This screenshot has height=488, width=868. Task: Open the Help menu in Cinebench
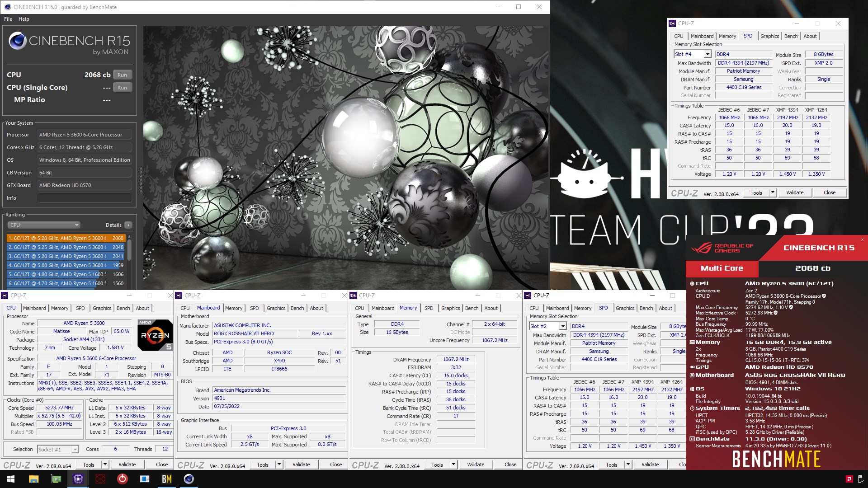[x=24, y=19]
